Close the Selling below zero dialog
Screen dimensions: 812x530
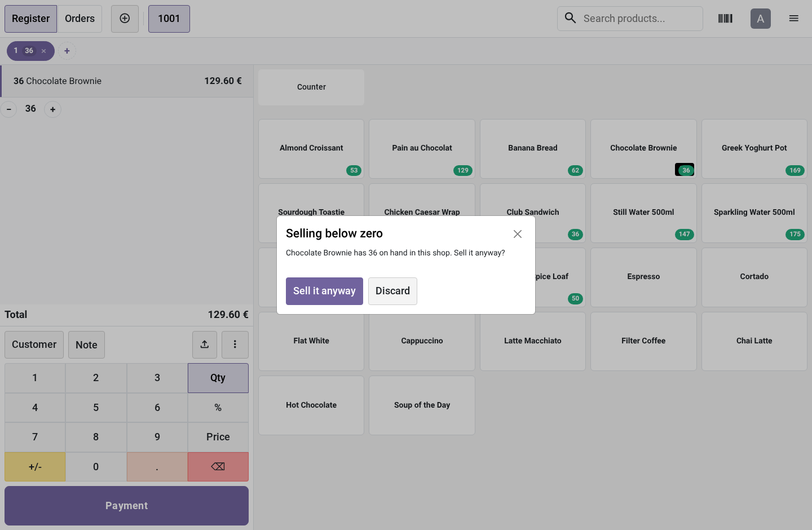[x=518, y=234]
